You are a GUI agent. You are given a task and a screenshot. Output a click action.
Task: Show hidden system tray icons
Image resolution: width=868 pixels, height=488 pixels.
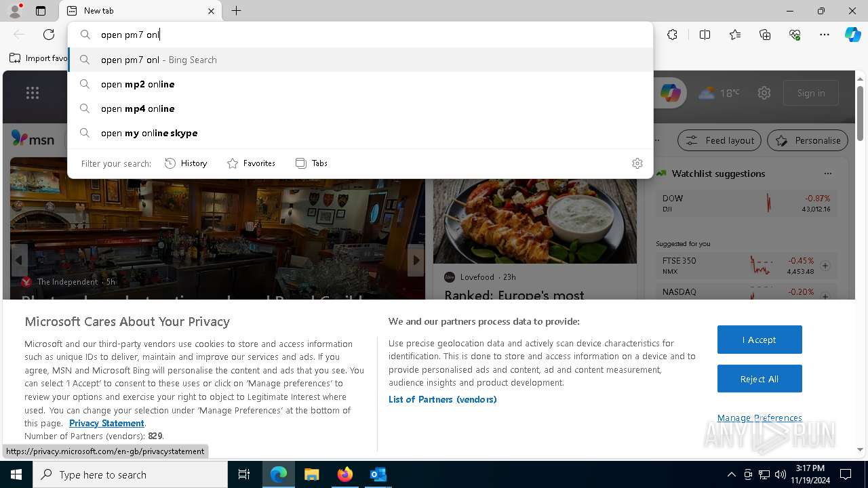[731, 474]
